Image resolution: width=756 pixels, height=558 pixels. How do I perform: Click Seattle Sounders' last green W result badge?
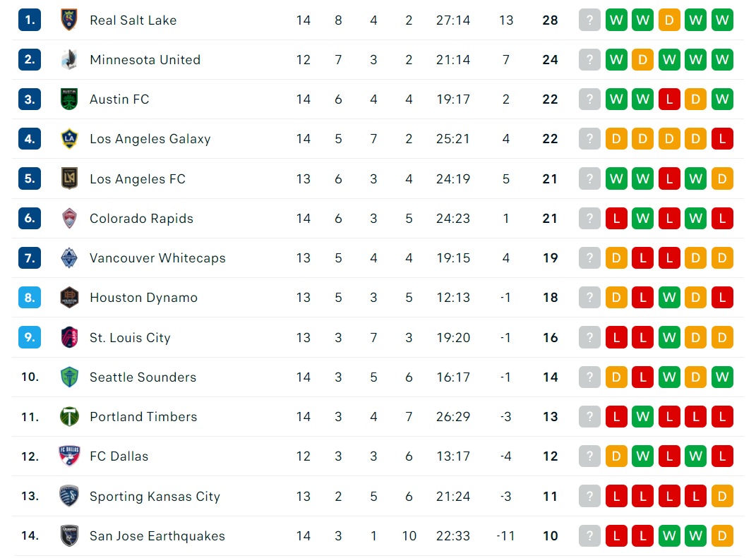pos(722,377)
